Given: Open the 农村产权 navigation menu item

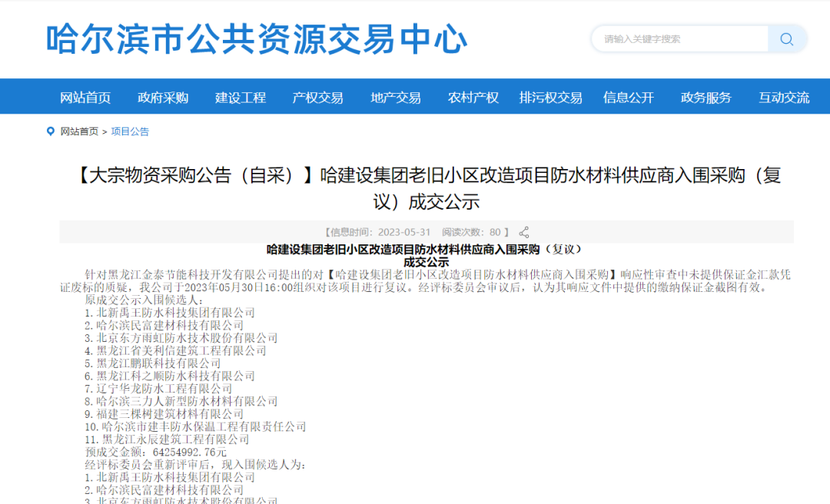Looking at the screenshot, I should point(473,98).
